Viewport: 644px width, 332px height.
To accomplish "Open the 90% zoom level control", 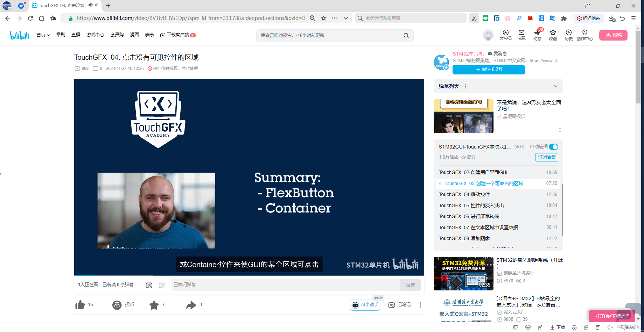I will click(628, 327).
